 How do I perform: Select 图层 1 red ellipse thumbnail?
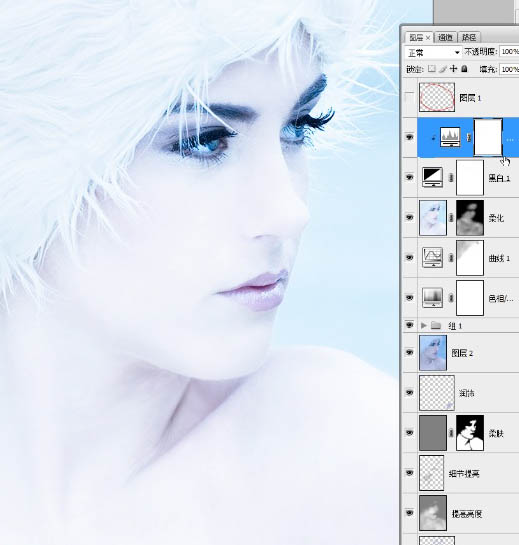437,97
